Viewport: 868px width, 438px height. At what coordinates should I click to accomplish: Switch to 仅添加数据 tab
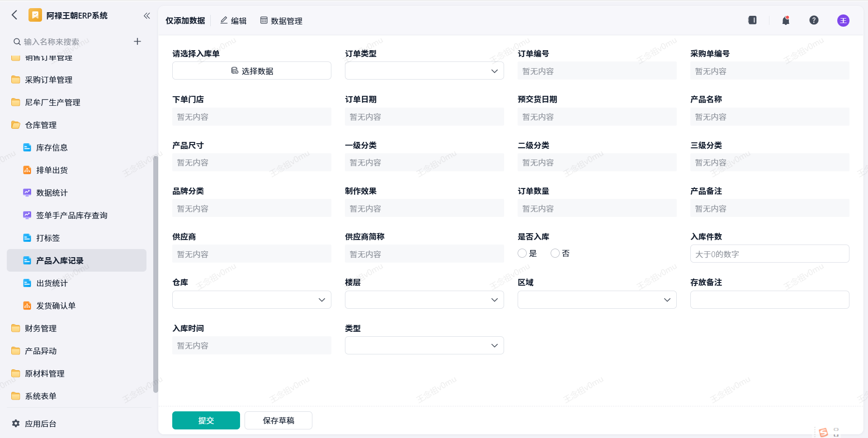tap(185, 21)
